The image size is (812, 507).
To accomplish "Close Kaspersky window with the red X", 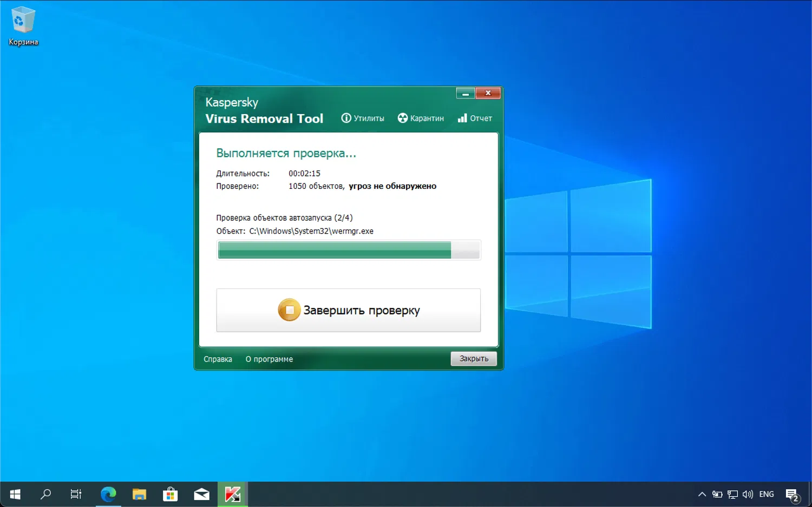I will [x=488, y=93].
